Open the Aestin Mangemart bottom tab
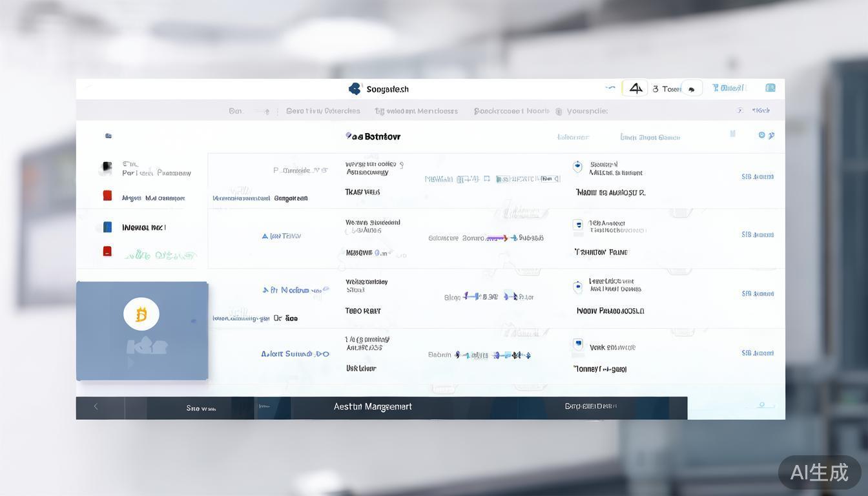 373,407
